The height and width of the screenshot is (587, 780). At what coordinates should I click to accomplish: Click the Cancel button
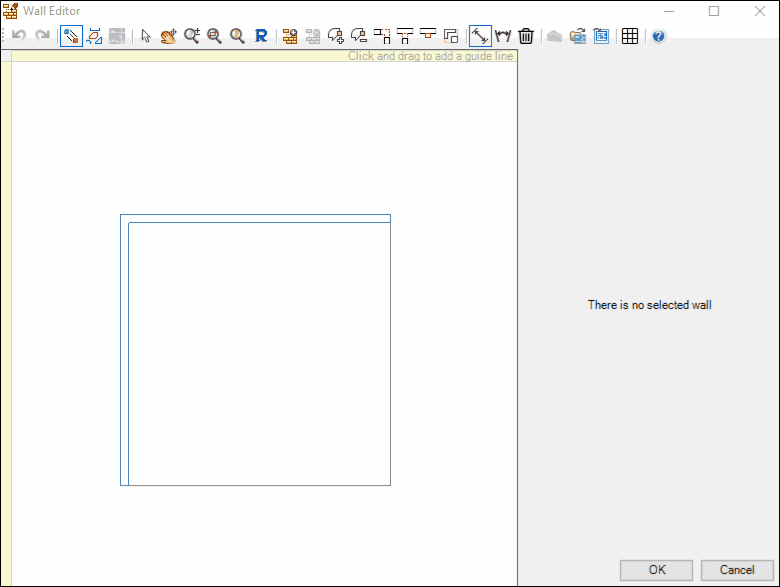point(737,570)
